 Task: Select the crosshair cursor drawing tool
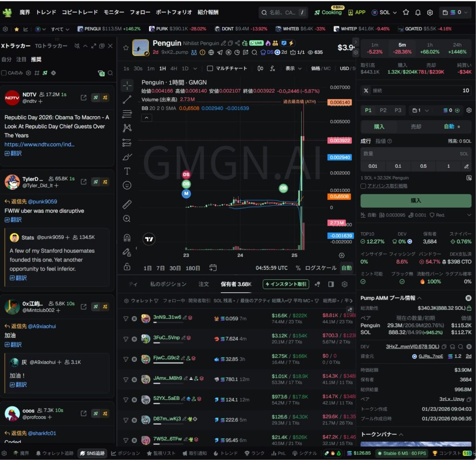tap(127, 85)
